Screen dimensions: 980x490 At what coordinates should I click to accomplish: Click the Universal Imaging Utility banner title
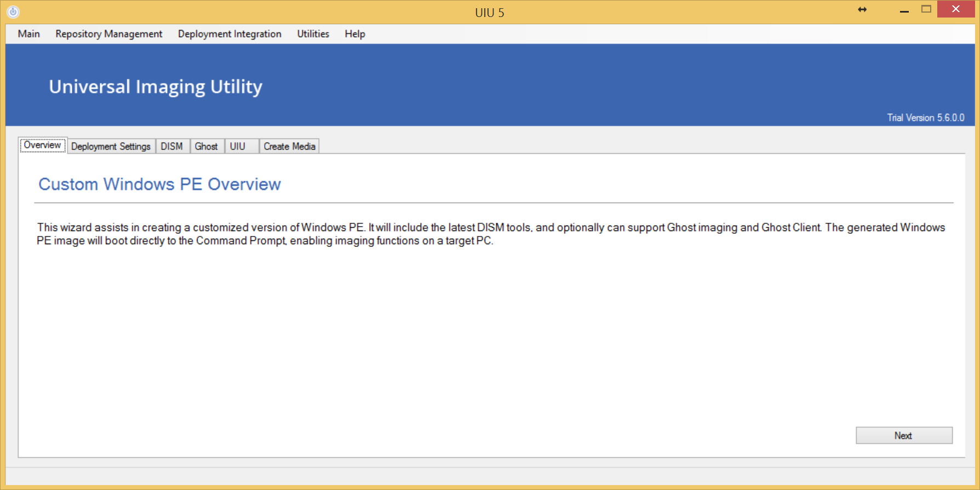[156, 87]
